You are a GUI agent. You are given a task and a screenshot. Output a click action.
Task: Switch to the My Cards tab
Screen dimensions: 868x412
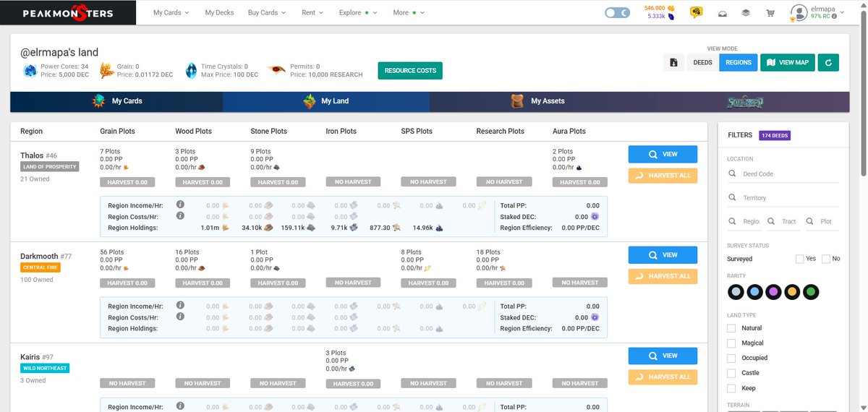pos(116,101)
